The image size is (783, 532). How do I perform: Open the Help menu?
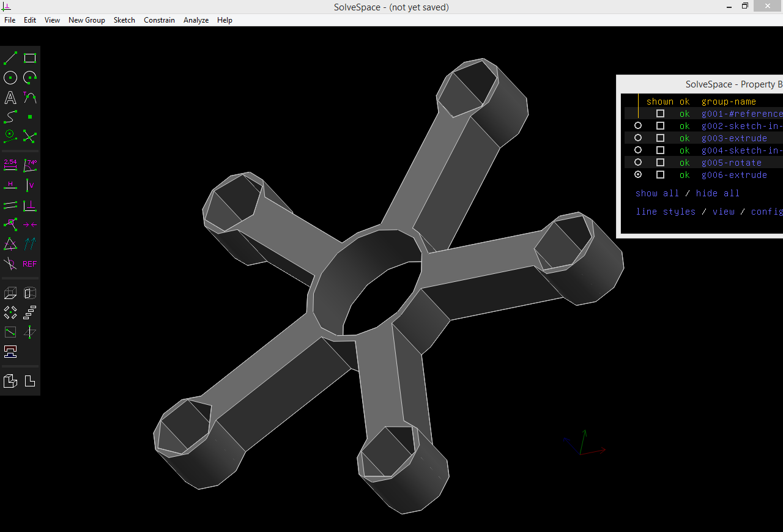[x=225, y=20]
